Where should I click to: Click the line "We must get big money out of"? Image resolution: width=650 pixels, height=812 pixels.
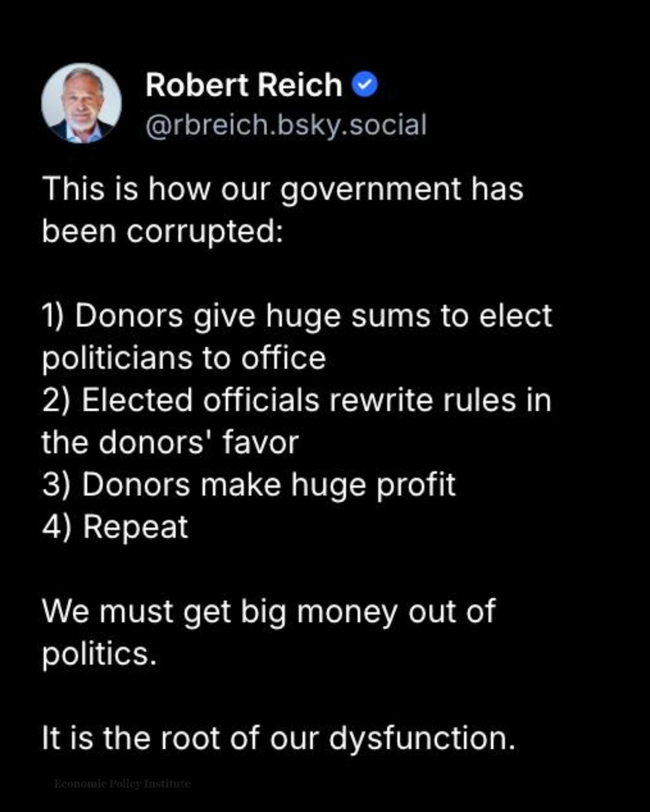coord(269,612)
